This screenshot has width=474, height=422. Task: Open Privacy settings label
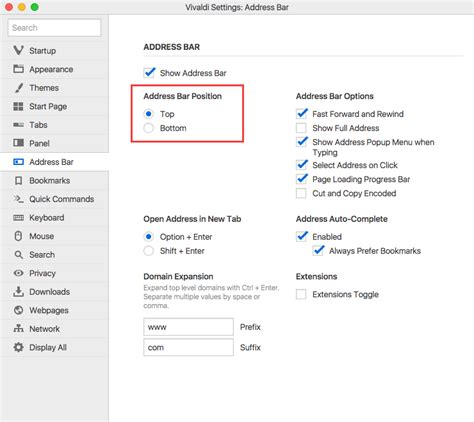pos(42,273)
